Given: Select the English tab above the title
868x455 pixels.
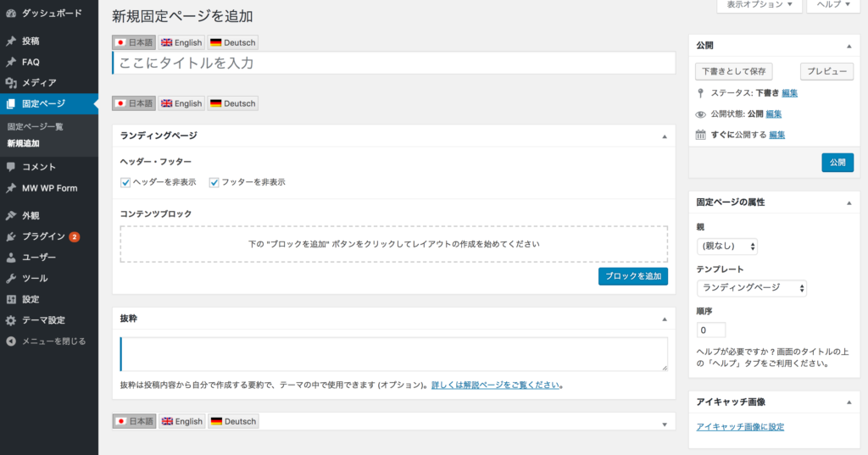Looking at the screenshot, I should pyautogui.click(x=182, y=42).
